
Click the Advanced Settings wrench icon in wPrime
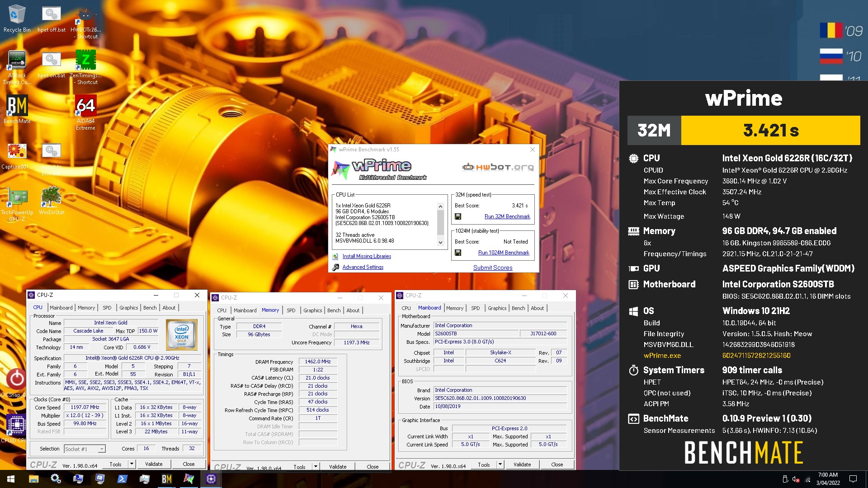[335, 267]
